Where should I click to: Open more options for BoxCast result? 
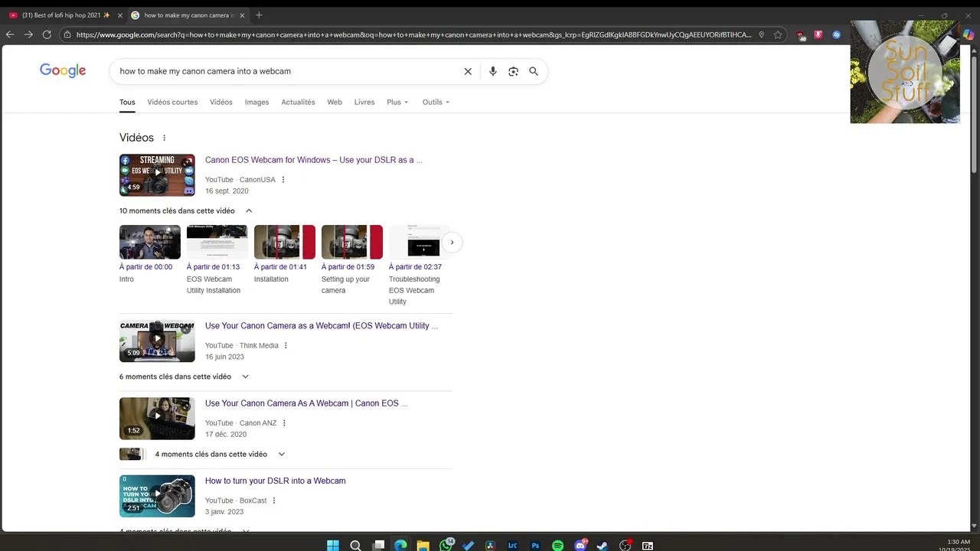[x=274, y=500]
